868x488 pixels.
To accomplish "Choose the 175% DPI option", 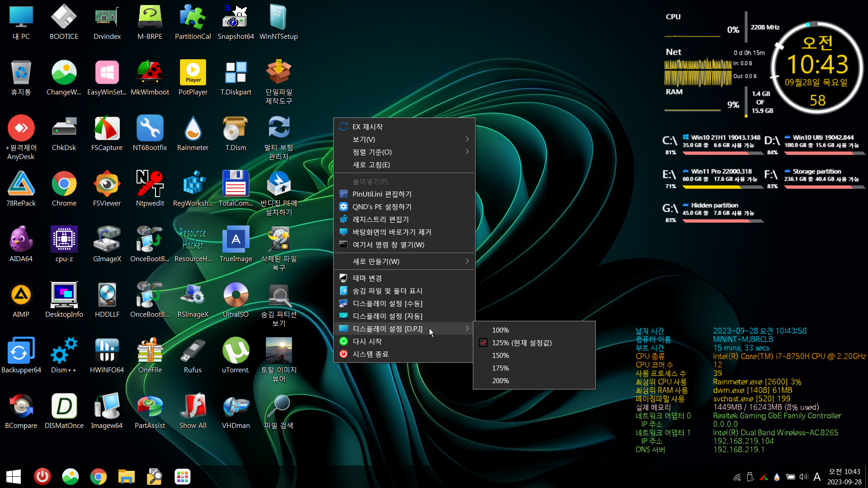I will click(534, 368).
